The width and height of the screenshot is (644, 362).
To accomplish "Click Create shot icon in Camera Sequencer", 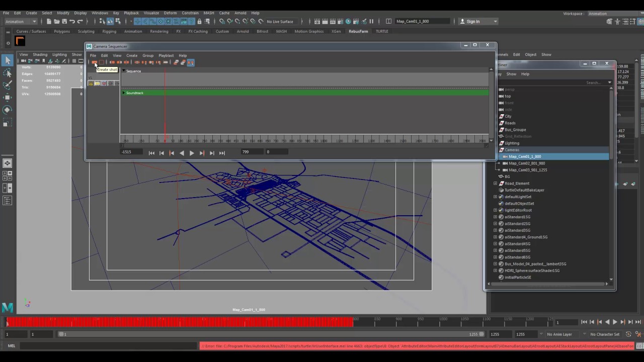I will 94,62.
